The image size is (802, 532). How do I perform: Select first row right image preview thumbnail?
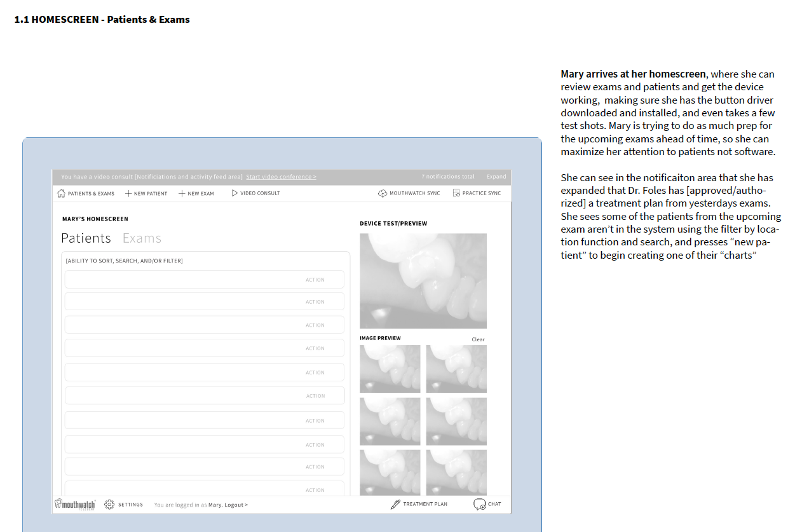pyautogui.click(x=456, y=369)
